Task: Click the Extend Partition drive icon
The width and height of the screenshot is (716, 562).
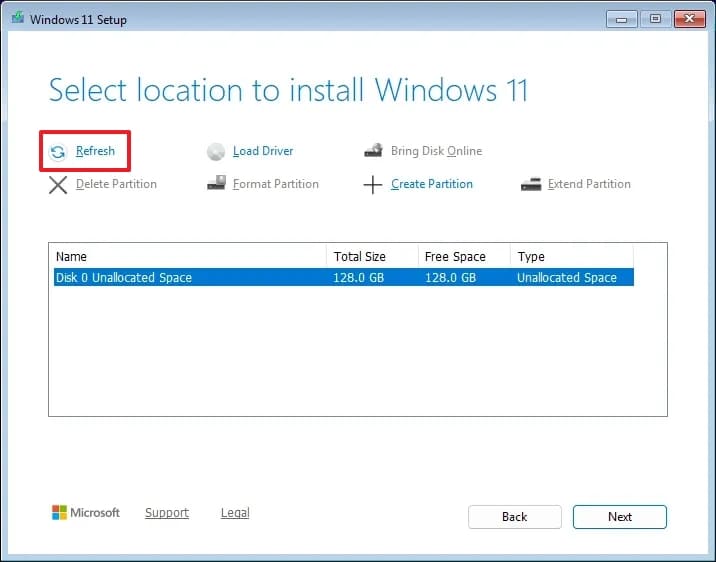Action: 531,184
